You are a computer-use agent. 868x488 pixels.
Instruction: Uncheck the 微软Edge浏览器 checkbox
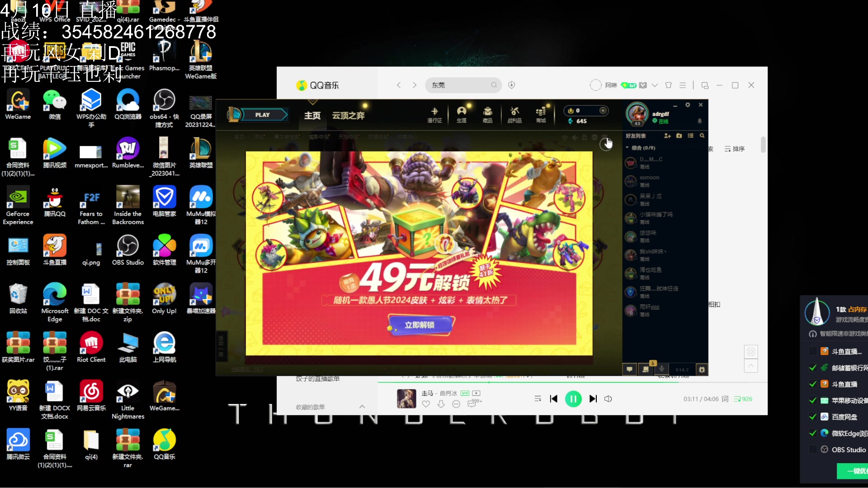[x=812, y=433]
